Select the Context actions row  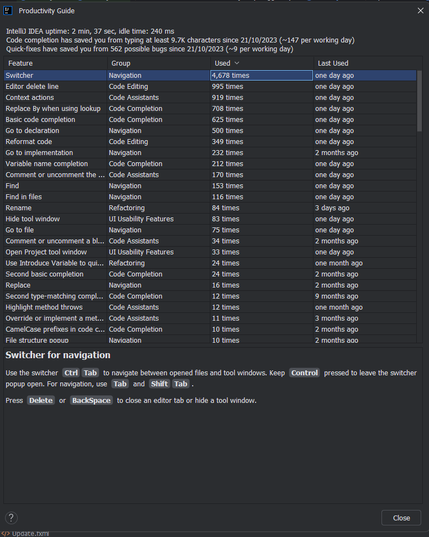210,98
